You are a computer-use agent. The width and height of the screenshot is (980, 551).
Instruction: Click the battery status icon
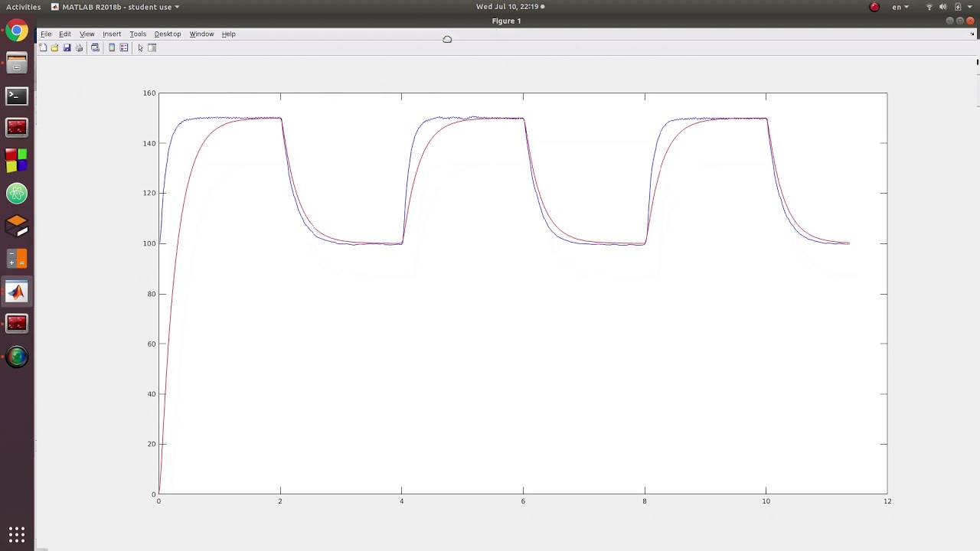click(x=957, y=7)
